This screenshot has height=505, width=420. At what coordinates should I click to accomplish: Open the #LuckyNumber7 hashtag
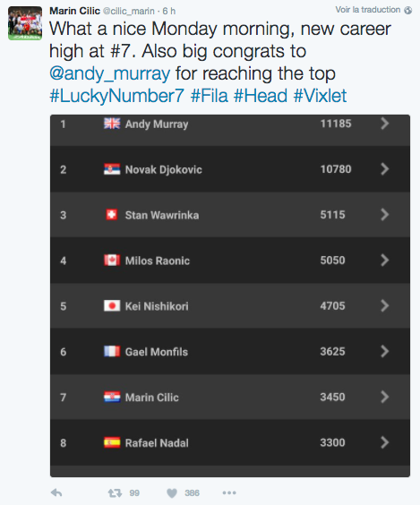tap(117, 96)
